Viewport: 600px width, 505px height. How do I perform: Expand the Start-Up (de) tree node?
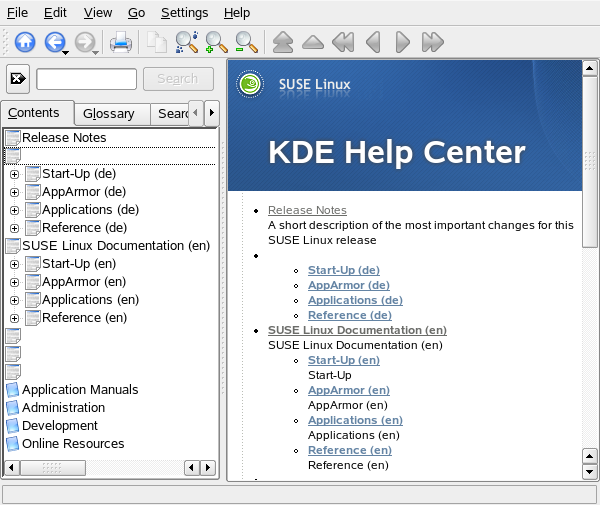click(14, 174)
